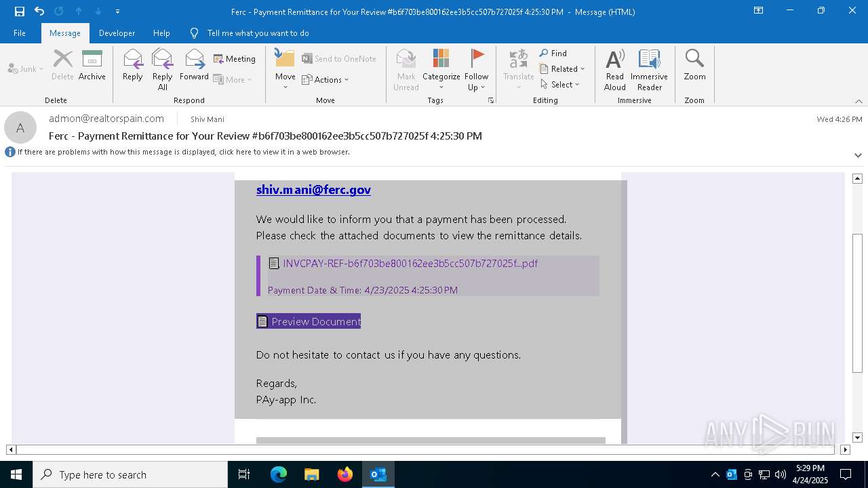This screenshot has width=868, height=488.
Task: Open the Junk dropdown
Action: [x=26, y=68]
